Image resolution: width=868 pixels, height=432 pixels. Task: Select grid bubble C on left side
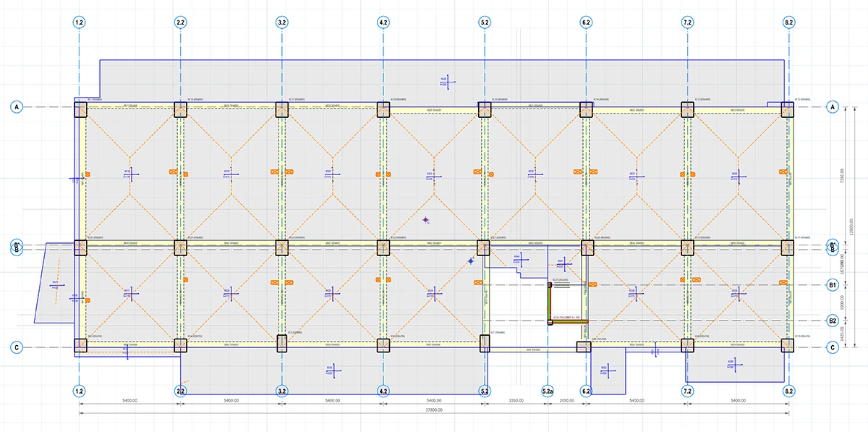point(17,347)
